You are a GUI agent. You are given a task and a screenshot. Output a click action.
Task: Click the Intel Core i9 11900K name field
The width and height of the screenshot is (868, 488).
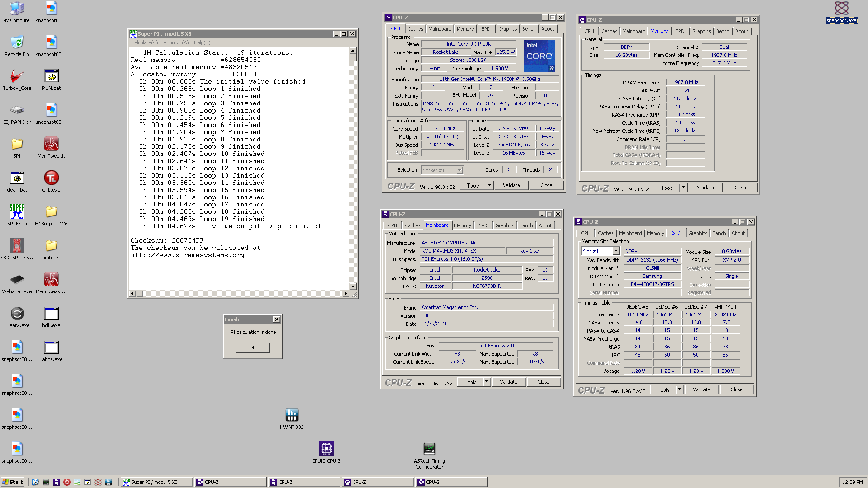pos(468,44)
